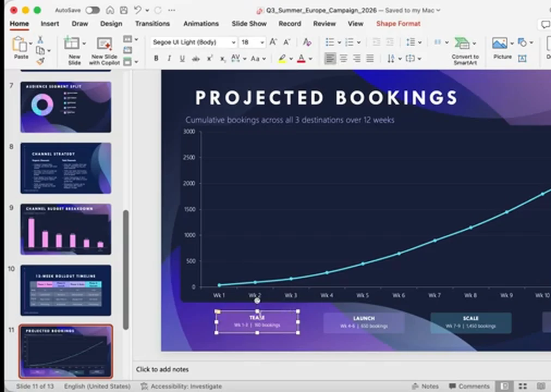The image size is (551, 392).
Task: Click the LAUNCH phase box on slide
Action: coord(364,322)
